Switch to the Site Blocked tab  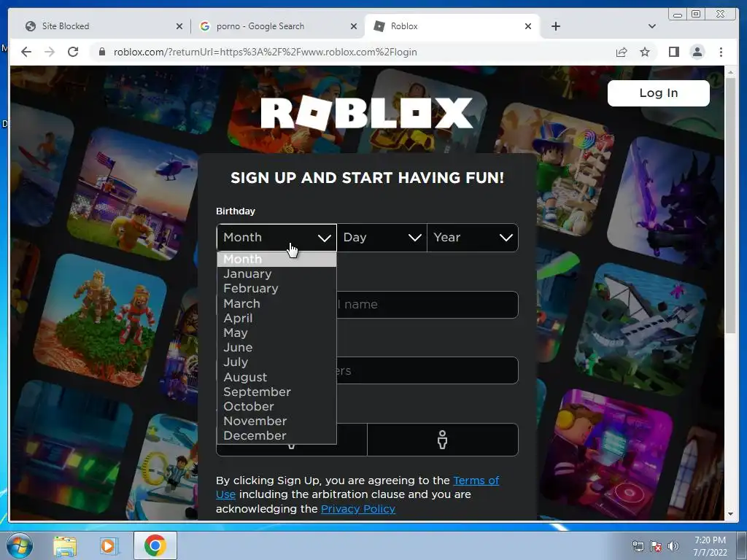[x=102, y=26]
